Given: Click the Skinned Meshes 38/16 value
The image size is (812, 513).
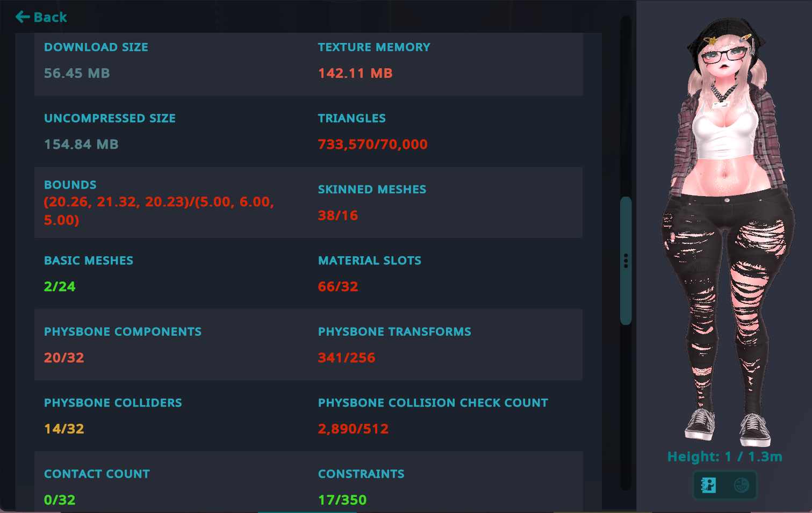Looking at the screenshot, I should (x=337, y=215).
